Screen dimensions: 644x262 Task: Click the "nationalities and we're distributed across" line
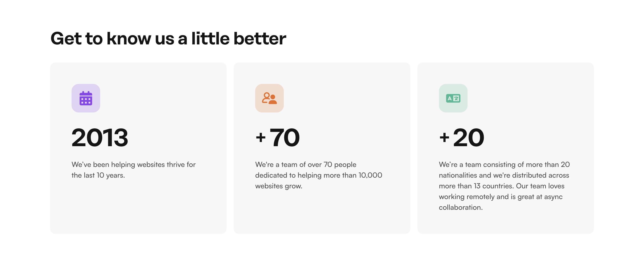(504, 175)
